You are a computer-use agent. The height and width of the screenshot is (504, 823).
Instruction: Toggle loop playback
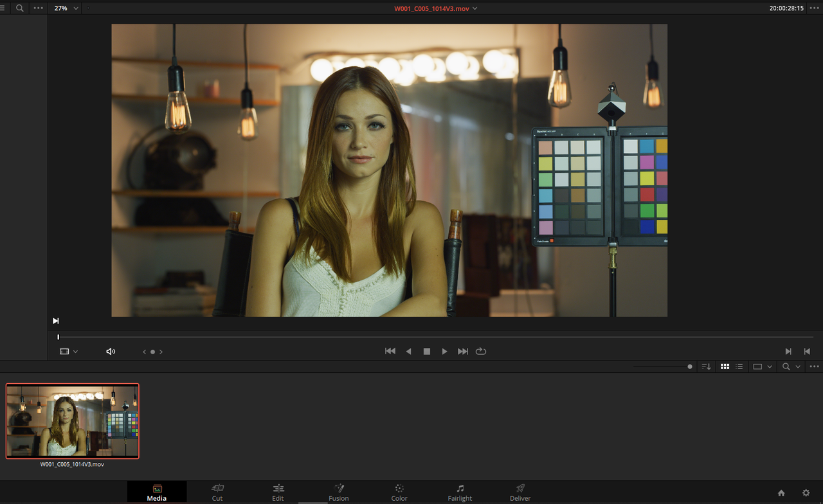coord(481,352)
